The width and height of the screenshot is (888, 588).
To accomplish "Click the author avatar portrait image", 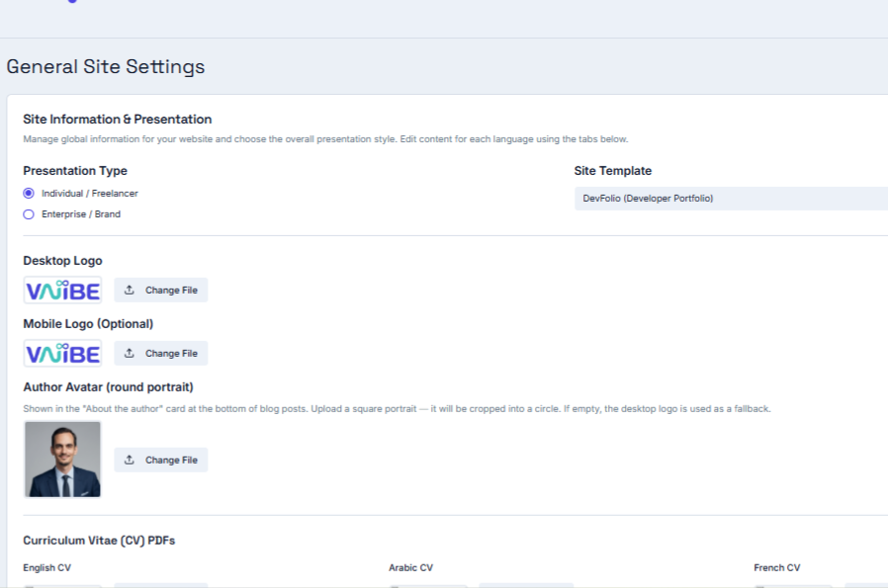I will tap(63, 460).
